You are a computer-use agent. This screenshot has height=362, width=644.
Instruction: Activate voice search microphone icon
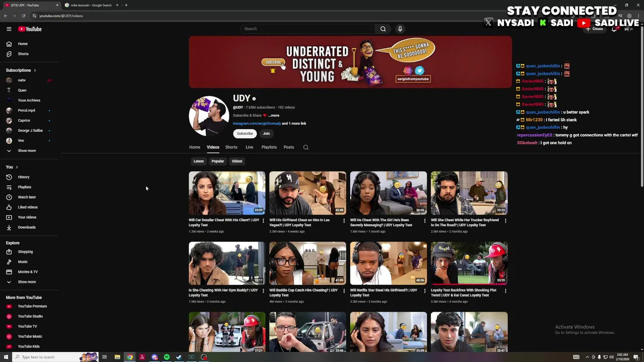tap(400, 29)
